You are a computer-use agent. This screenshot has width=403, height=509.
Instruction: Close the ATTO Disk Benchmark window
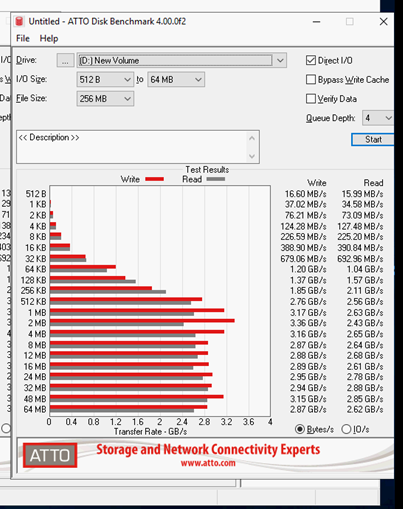tap(383, 22)
